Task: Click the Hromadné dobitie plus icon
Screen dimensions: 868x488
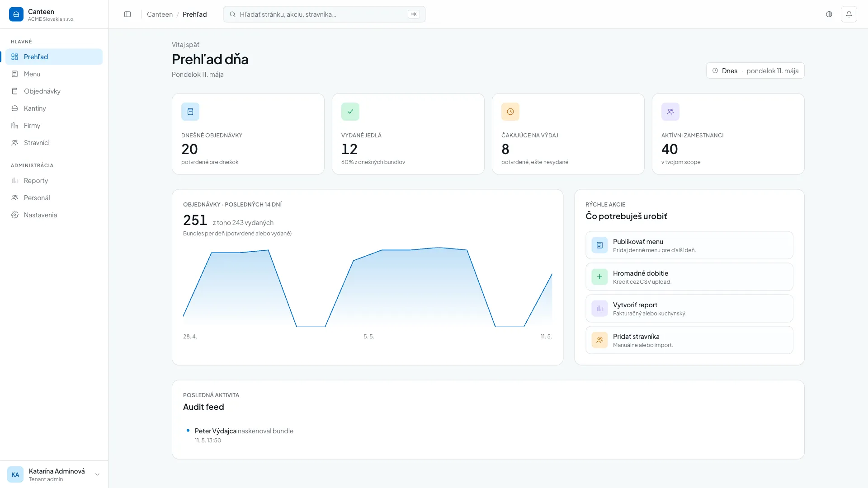Action: click(x=599, y=277)
